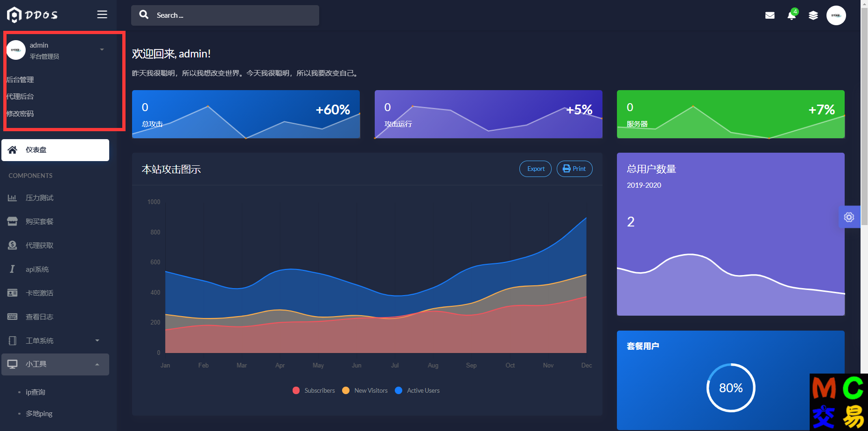868x431 pixels.
Task: Click the Export button
Action: coord(535,169)
